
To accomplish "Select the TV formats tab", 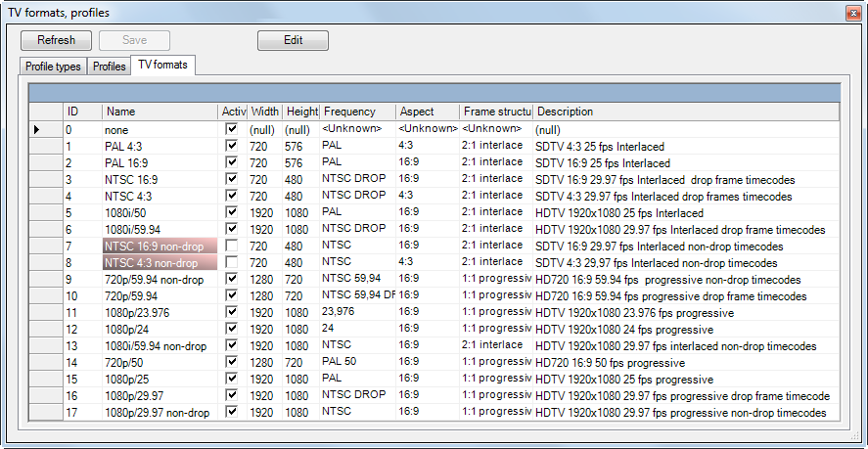I will 162,65.
